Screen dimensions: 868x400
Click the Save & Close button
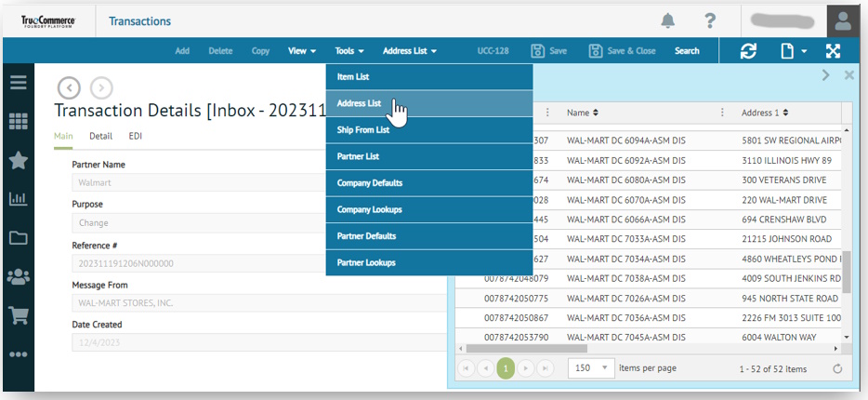pos(622,51)
